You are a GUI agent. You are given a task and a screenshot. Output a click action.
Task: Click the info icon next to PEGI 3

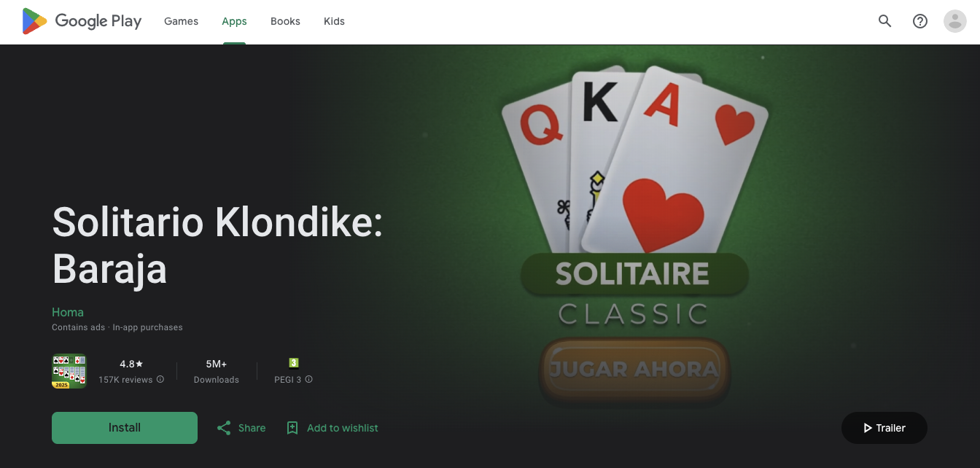click(x=309, y=380)
